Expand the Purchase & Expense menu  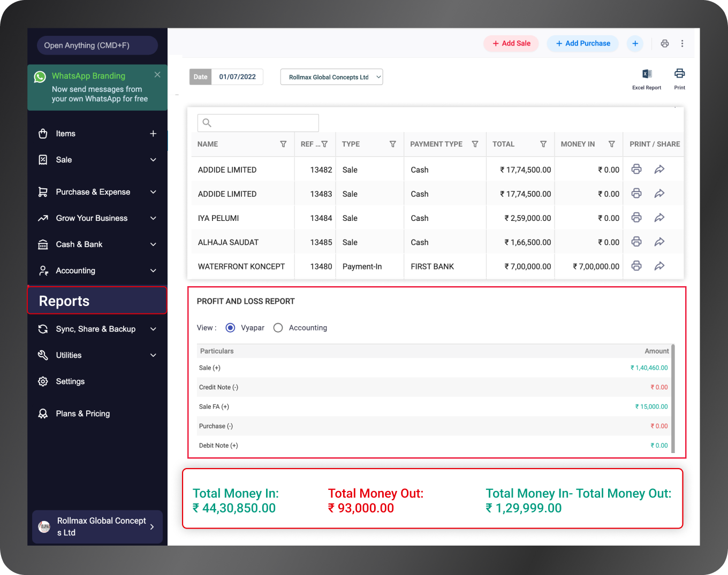[153, 192]
